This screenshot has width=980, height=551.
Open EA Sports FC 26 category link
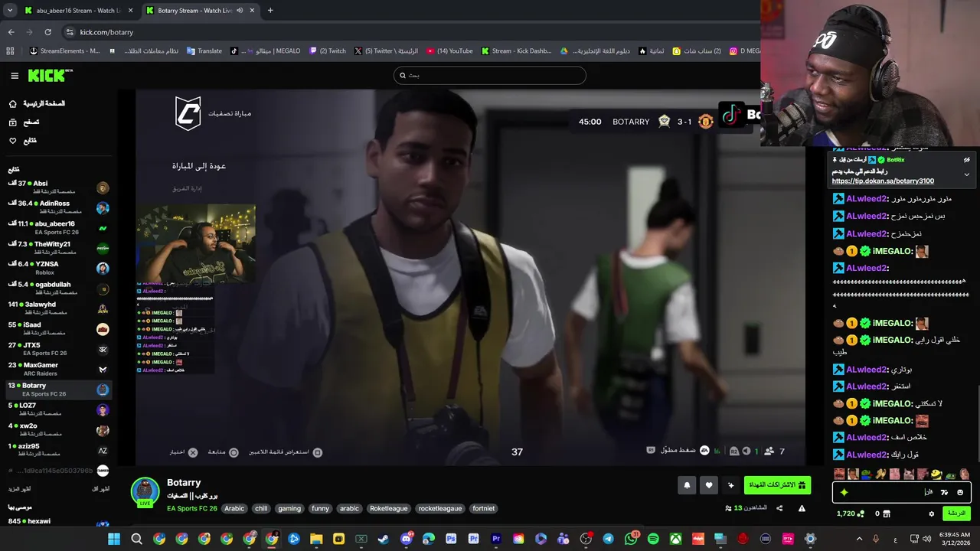(191, 509)
